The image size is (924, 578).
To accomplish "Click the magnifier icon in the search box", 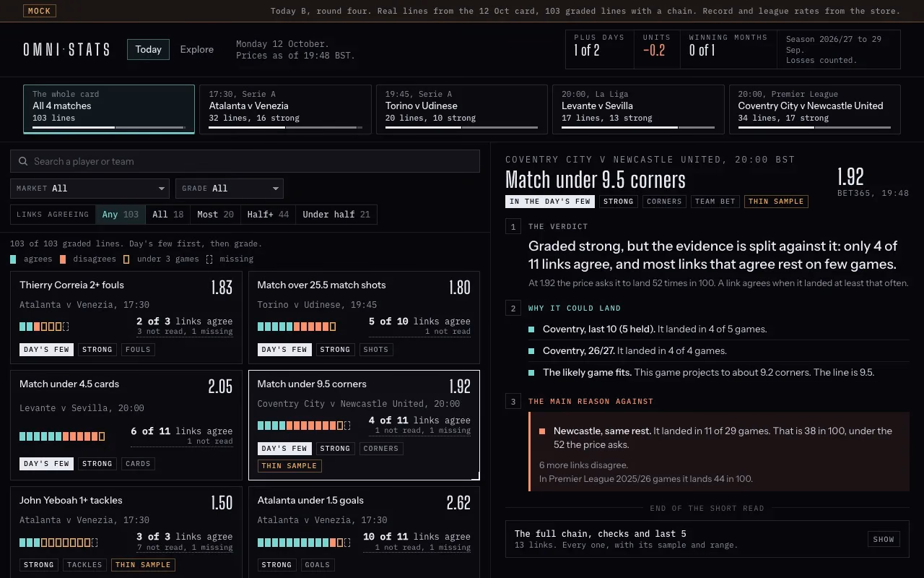I will click(23, 161).
